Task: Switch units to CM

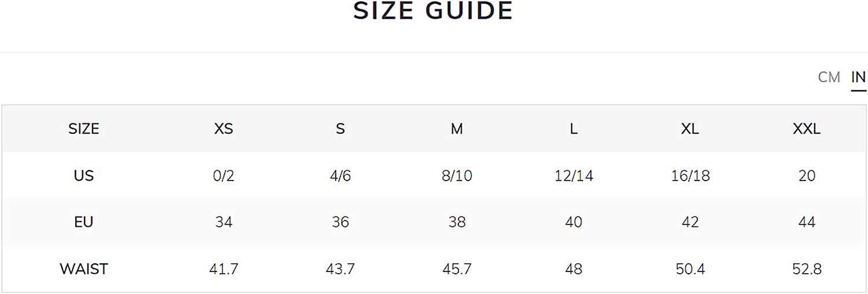Action: point(829,77)
